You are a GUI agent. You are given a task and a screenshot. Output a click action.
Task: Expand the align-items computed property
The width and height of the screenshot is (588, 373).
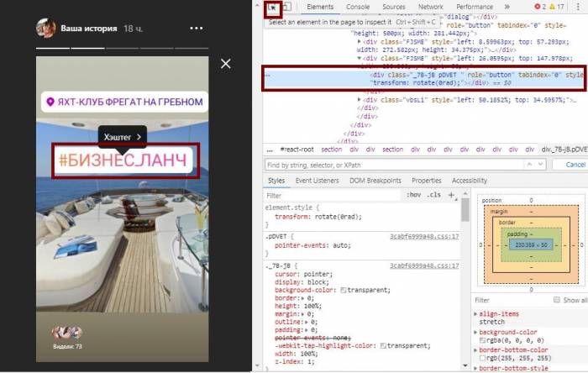click(x=474, y=313)
